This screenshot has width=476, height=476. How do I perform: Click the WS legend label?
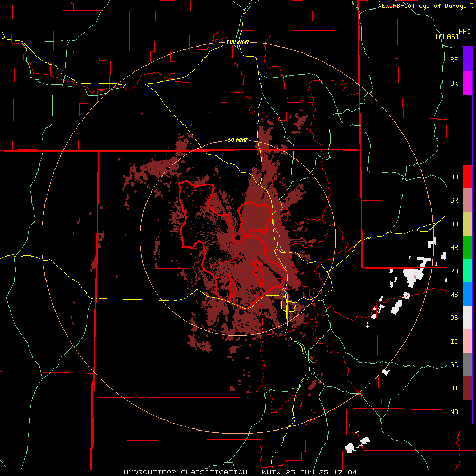click(x=454, y=294)
